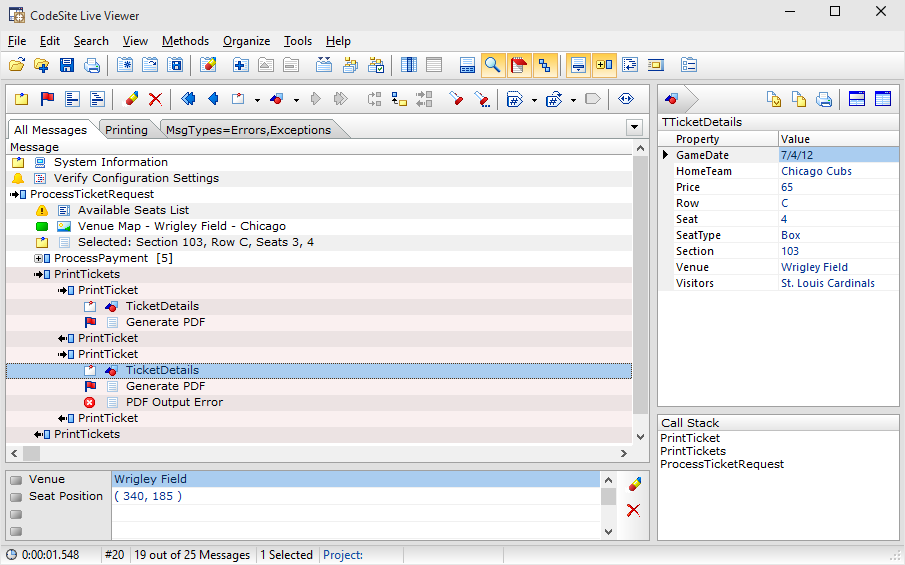Toggle the yellow plus side-pane button
905x565 pixels.
click(604, 65)
